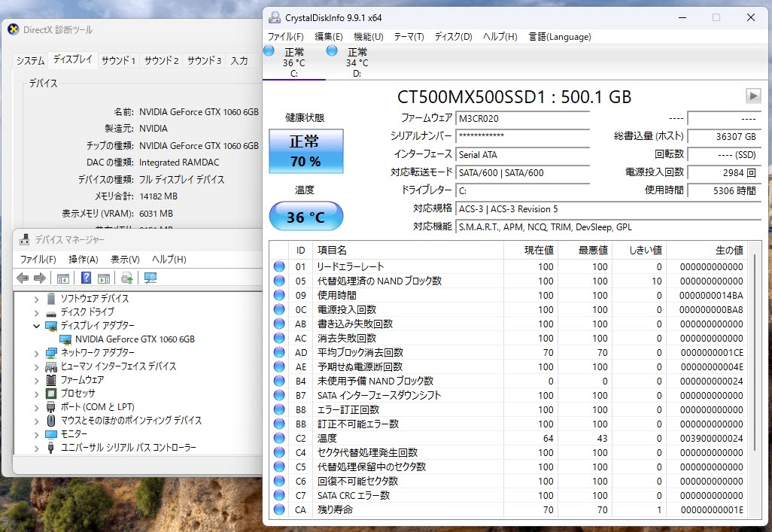The width and height of the screenshot is (772, 532).
Task: Expand the モニター node chevron
Action: (x=36, y=434)
